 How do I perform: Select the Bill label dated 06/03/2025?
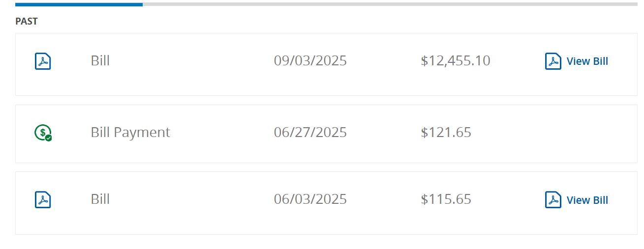(100, 199)
